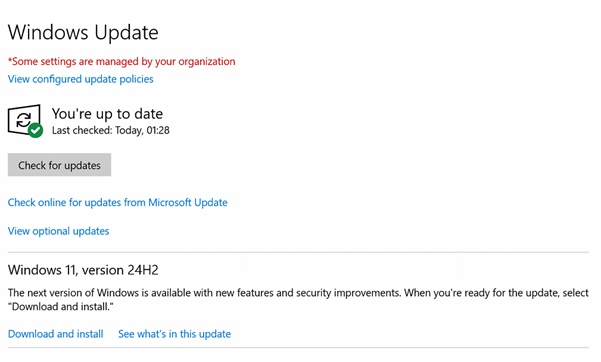Click the quoted "Download and install." sentence text
Viewport: 601px width, 362px height.
(x=61, y=307)
